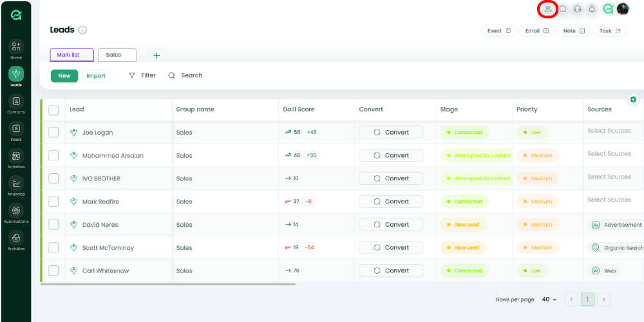Open Automations in the sidebar

(x=16, y=213)
